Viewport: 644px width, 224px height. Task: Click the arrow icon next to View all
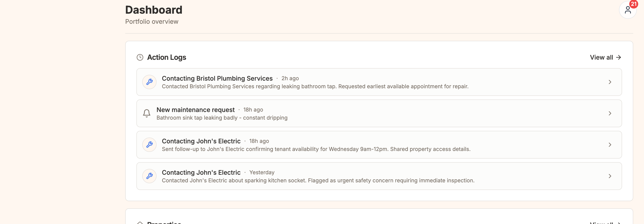619,57
